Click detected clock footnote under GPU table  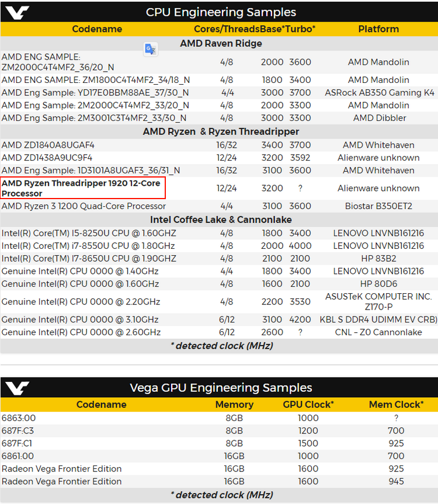[x=222, y=495]
